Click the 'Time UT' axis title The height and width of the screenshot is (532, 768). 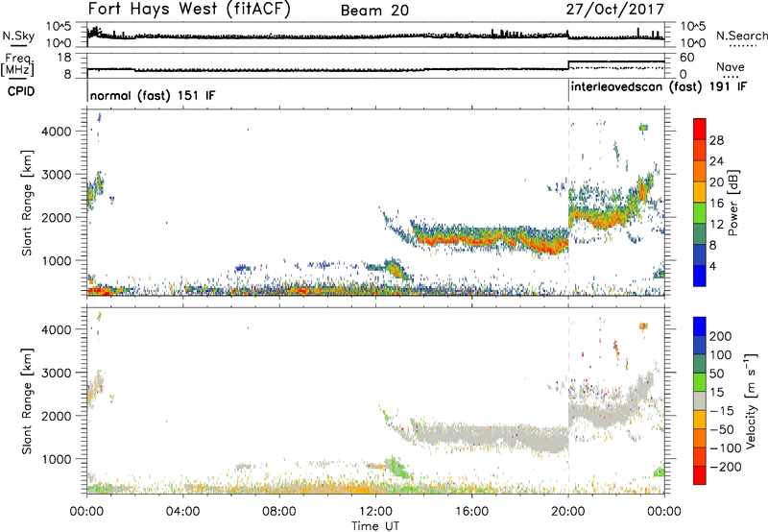(375, 525)
